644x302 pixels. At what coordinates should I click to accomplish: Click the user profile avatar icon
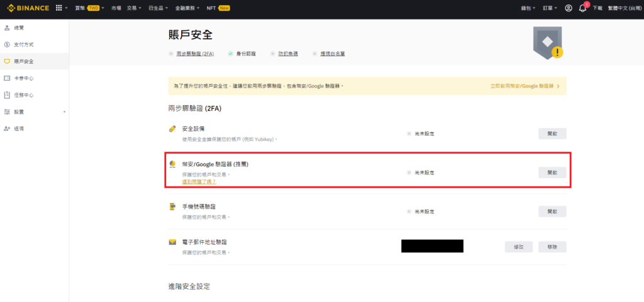tap(569, 8)
